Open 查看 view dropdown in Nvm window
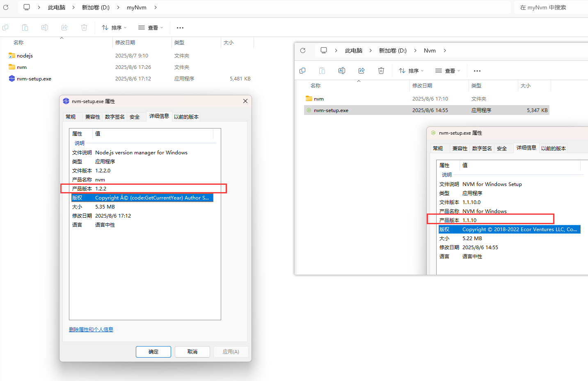This screenshot has width=588, height=381. (448, 71)
